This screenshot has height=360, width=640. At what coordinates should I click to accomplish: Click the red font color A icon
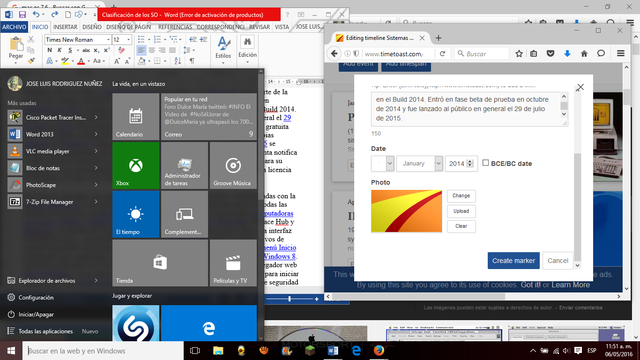(x=81, y=61)
